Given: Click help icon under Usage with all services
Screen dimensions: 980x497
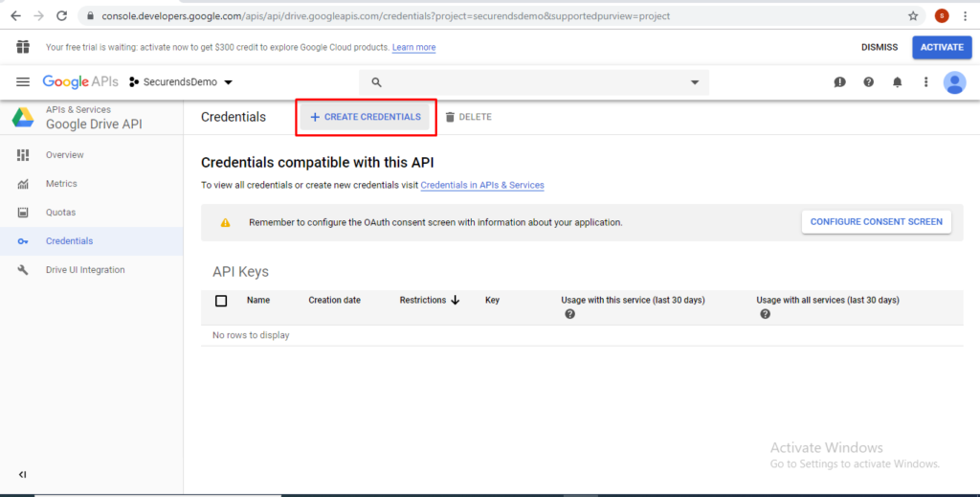Looking at the screenshot, I should click(x=765, y=314).
